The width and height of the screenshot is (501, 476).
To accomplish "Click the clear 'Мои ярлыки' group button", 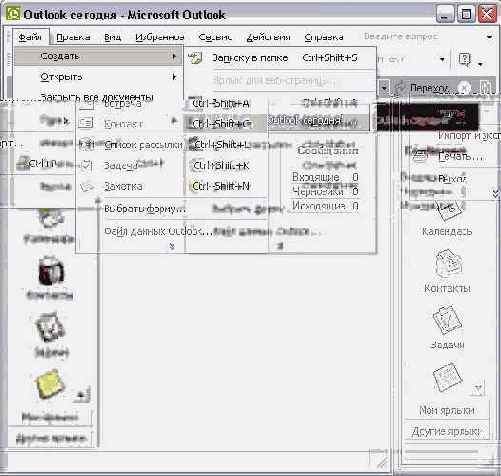I will tap(447, 410).
